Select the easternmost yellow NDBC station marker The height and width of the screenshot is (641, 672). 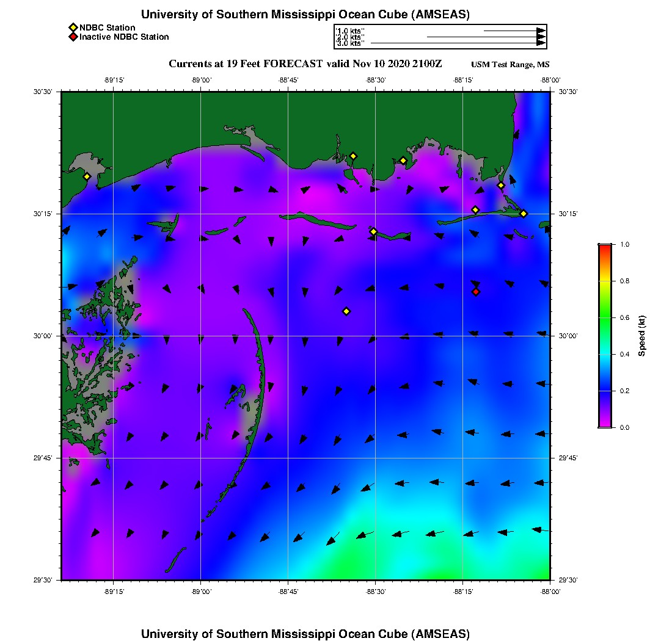524,213
